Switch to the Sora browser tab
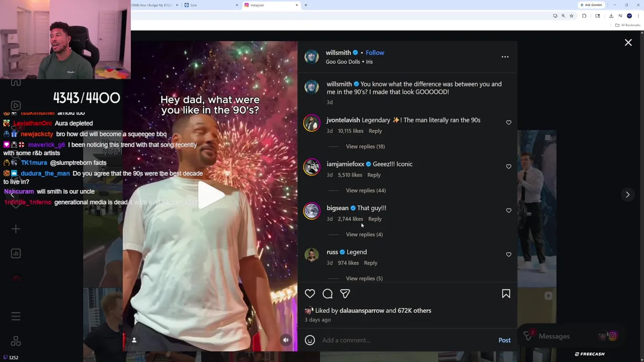Screen dimensions: 644x362 point(210,5)
